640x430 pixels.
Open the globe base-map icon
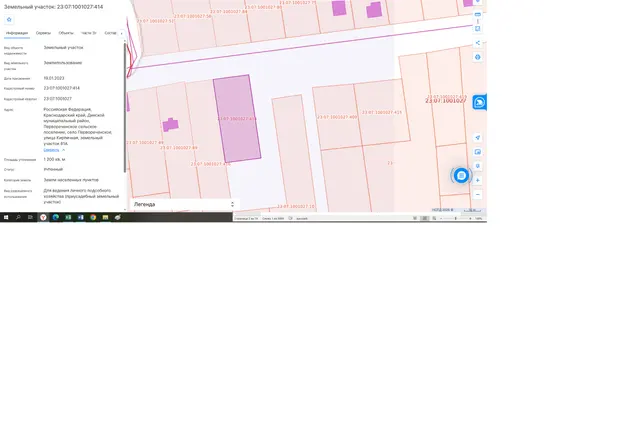coord(478,57)
